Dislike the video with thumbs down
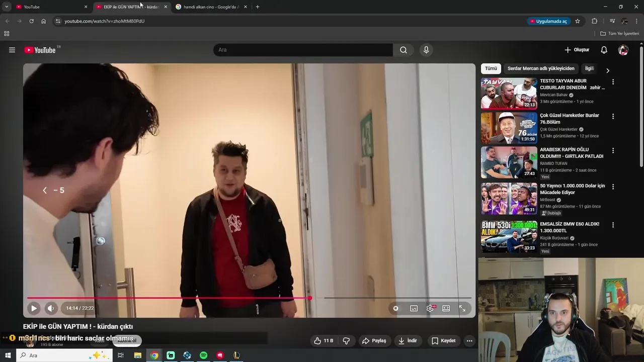Image resolution: width=644 pixels, height=362 pixels. tap(346, 340)
